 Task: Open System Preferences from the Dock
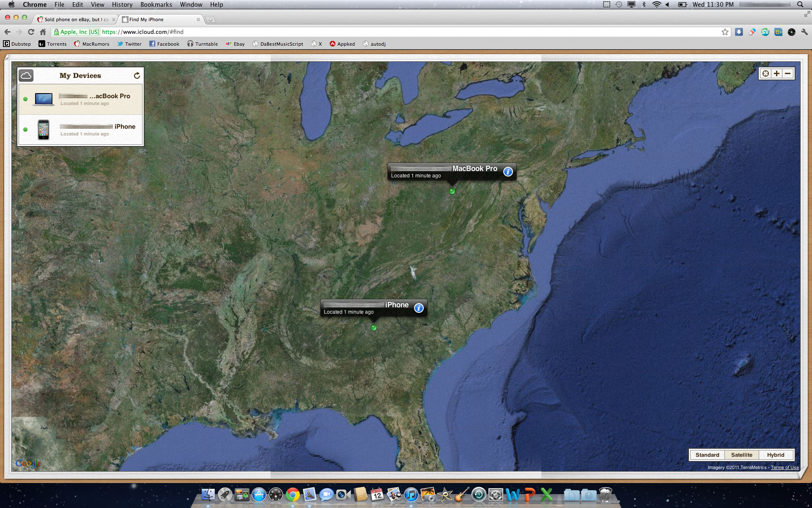tap(496, 494)
